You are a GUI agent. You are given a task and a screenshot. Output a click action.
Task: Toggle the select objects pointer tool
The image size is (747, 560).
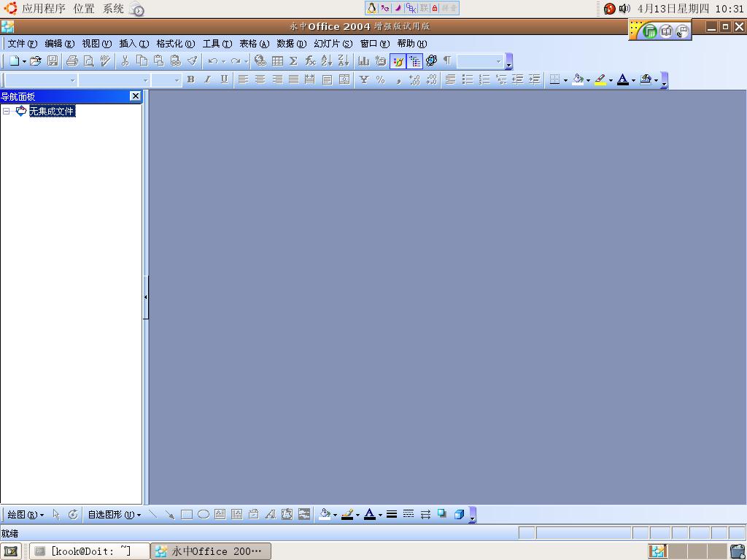56,514
